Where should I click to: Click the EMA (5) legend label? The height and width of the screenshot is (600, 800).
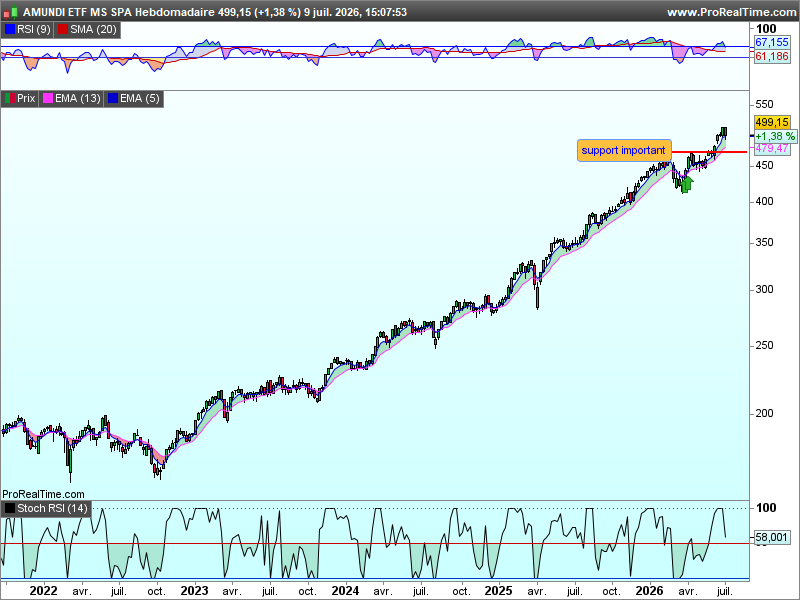(x=134, y=98)
